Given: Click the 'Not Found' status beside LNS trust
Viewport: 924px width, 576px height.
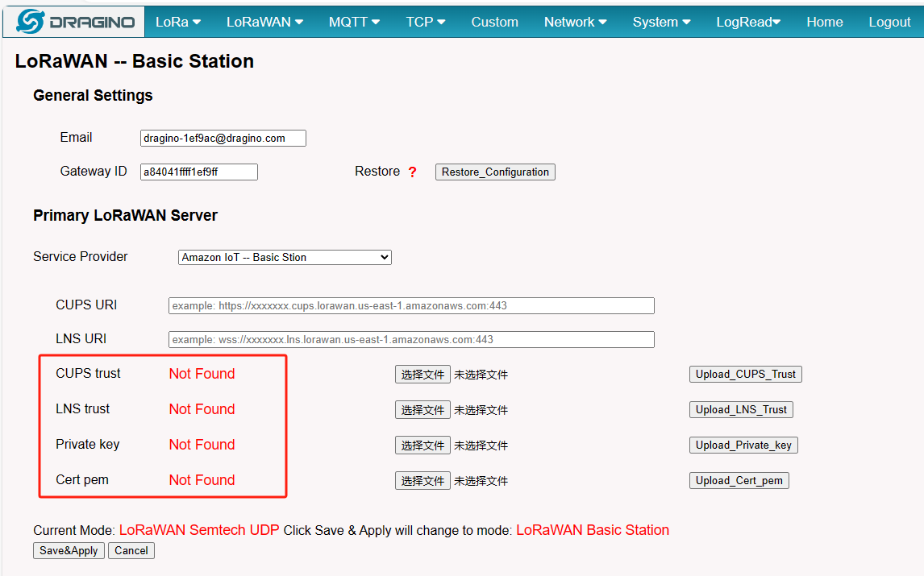Looking at the screenshot, I should coord(202,408).
